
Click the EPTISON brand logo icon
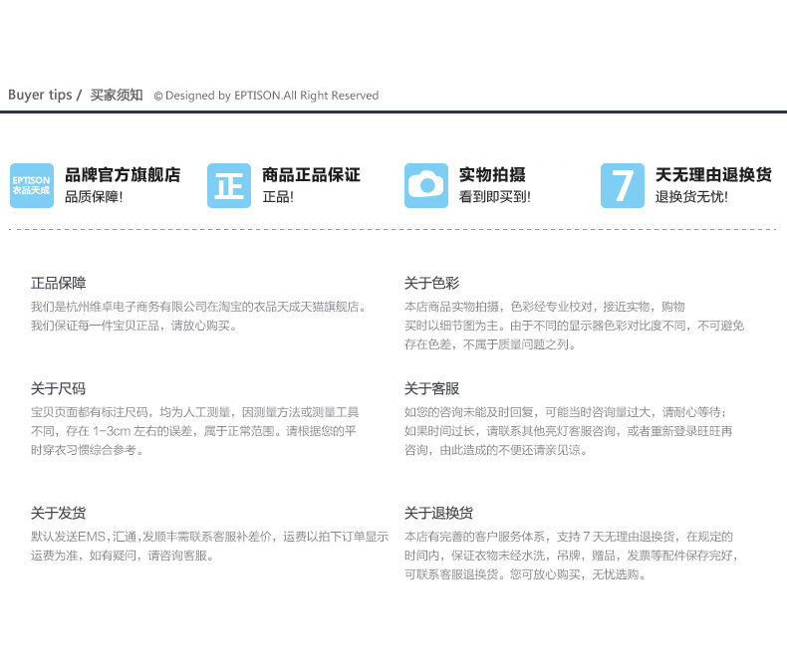32,185
